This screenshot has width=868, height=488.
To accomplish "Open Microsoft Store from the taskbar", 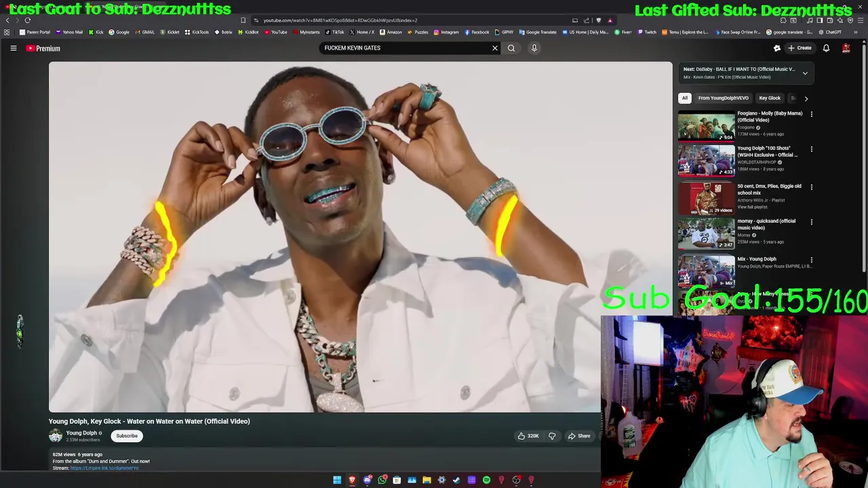I will pyautogui.click(x=397, y=480).
